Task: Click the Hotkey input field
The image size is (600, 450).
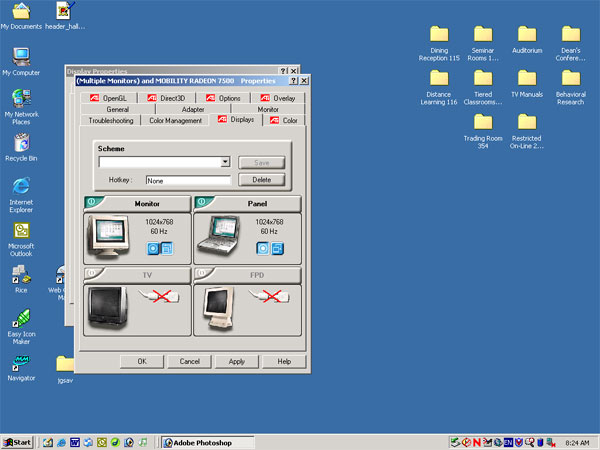Action: coord(188,181)
